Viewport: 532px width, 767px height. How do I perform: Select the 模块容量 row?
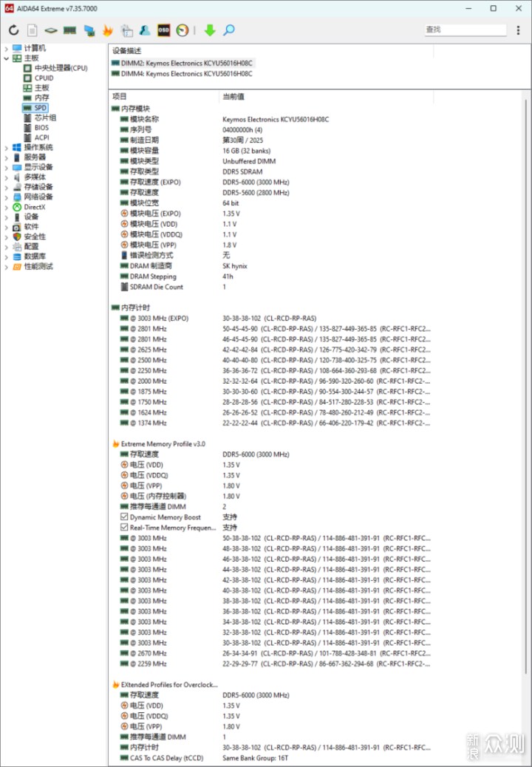(x=195, y=151)
